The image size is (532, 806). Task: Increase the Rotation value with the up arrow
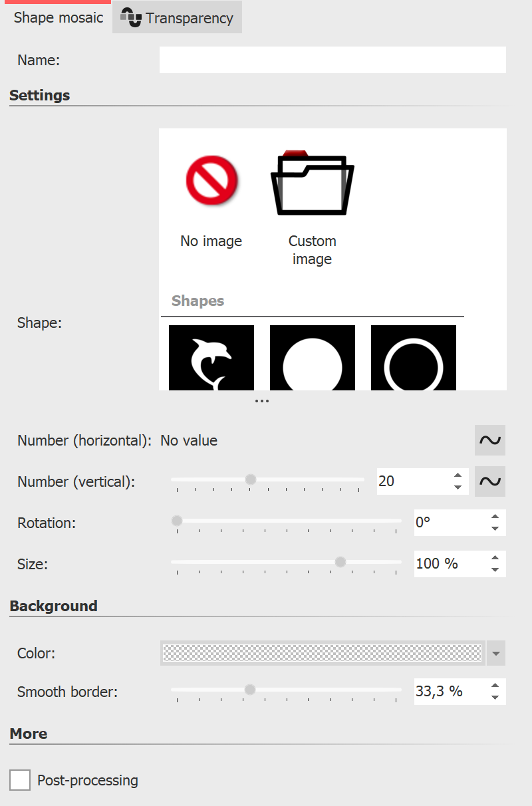(495, 517)
